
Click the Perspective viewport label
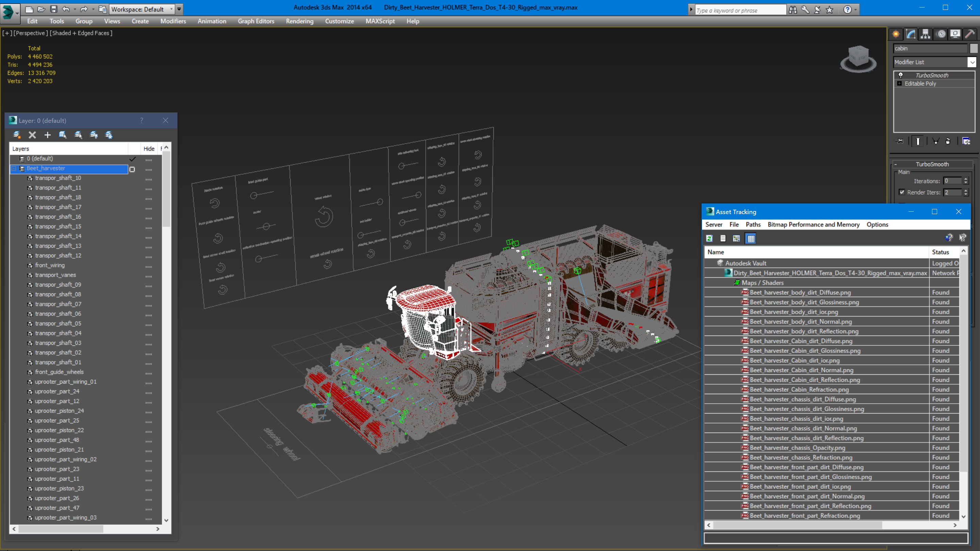[30, 33]
